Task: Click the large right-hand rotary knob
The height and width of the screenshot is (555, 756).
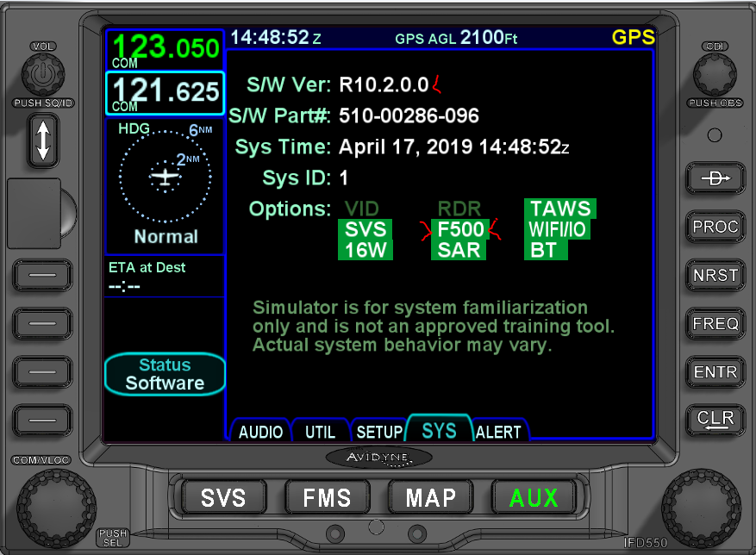Action: (x=701, y=508)
